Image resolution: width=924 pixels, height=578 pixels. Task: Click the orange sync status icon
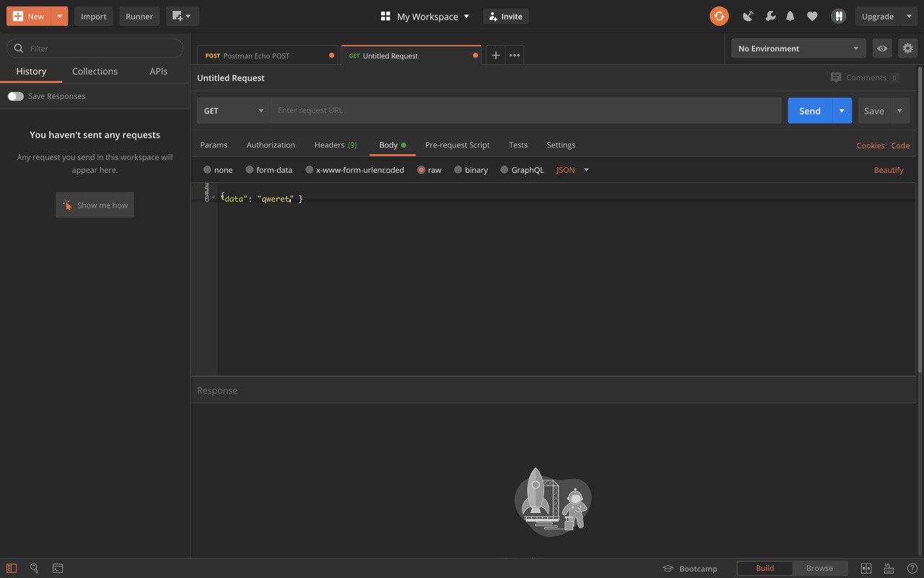coord(719,16)
